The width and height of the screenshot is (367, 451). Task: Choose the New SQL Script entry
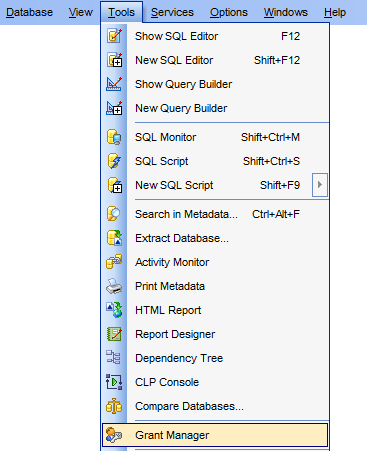pos(207,185)
